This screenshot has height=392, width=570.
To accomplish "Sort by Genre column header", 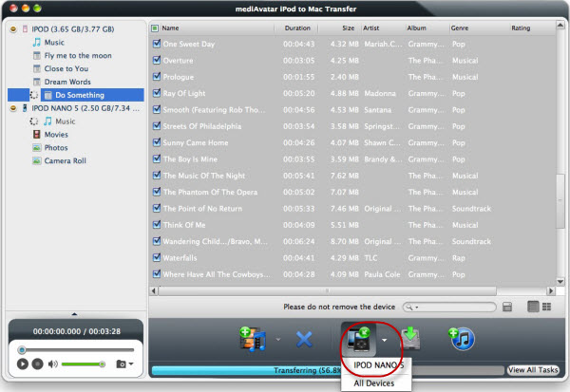I will point(460,28).
